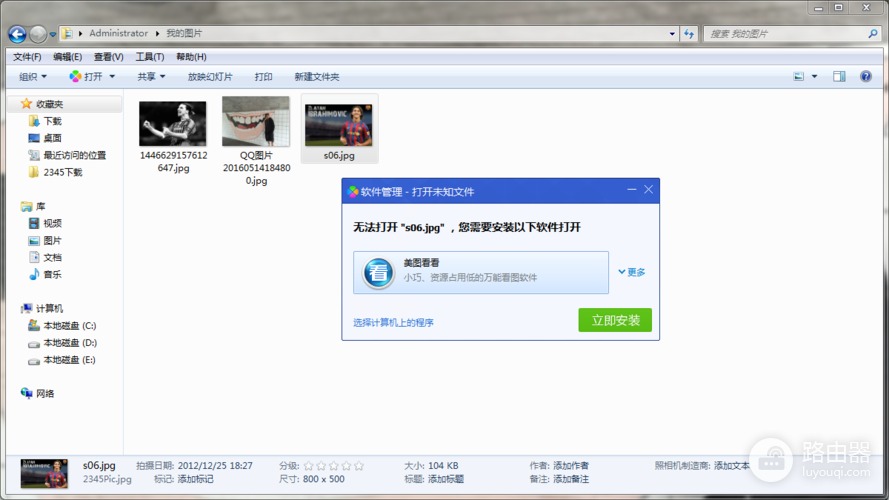Select the 美图看看 software option
Image resolution: width=889 pixels, height=500 pixels.
point(481,273)
